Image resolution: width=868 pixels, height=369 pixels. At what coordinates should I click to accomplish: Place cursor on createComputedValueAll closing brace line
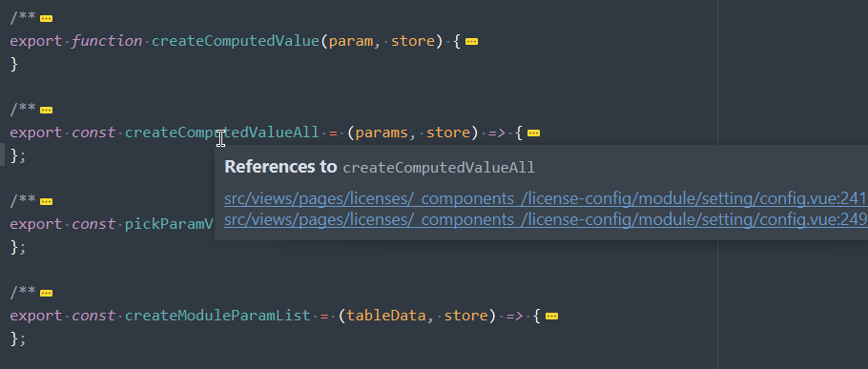click(x=18, y=156)
